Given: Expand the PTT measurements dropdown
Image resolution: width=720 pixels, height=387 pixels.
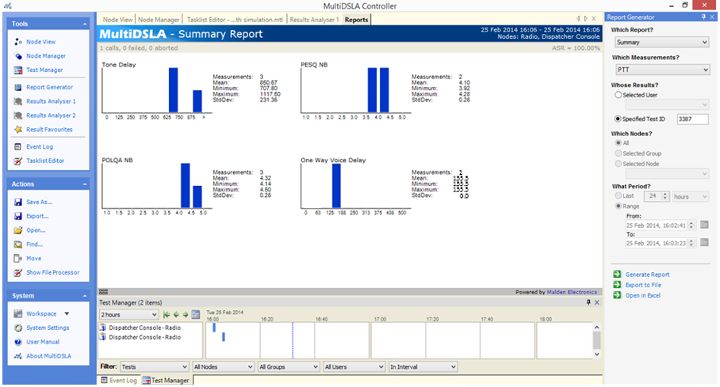Looking at the screenshot, I should click(663, 70).
